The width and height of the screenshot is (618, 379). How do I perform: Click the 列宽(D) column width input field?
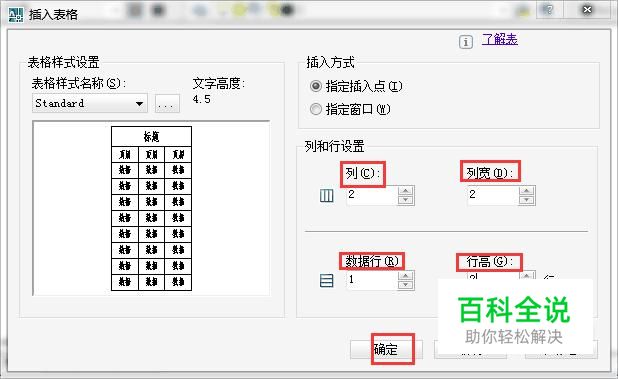pos(493,195)
